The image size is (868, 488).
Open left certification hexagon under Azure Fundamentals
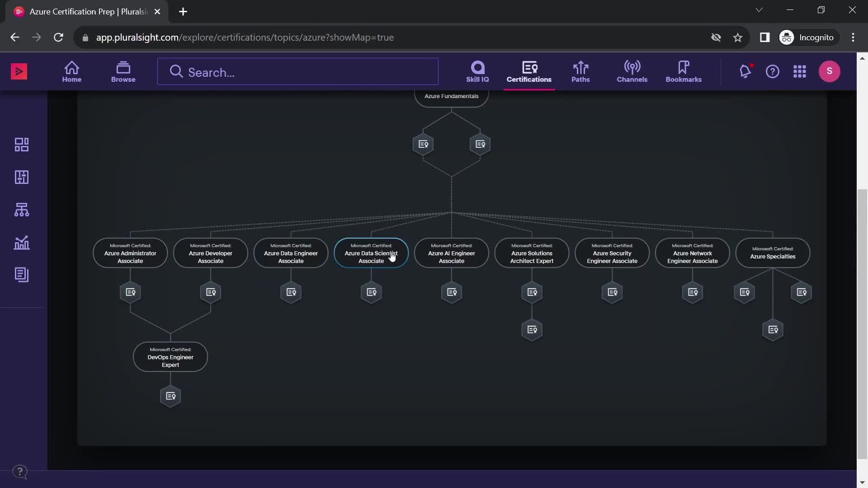pos(423,145)
